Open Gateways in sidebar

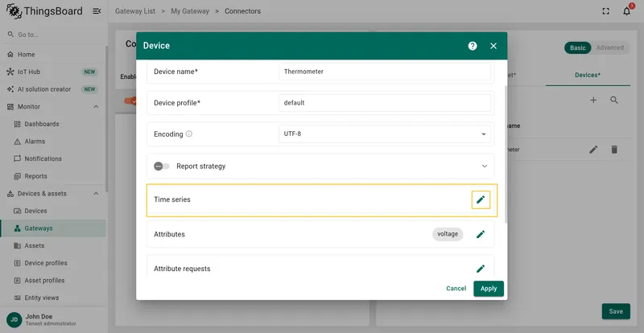click(x=52, y=228)
